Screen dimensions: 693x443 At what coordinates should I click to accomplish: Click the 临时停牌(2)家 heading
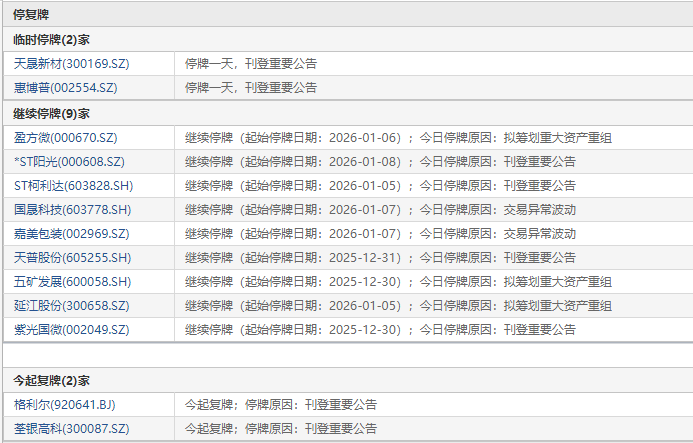[x=51, y=40]
